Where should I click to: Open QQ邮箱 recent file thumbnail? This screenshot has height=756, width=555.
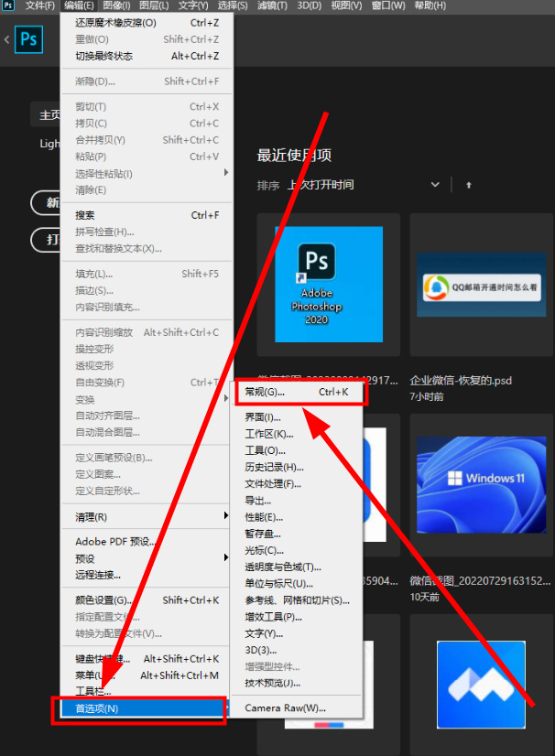point(482,285)
